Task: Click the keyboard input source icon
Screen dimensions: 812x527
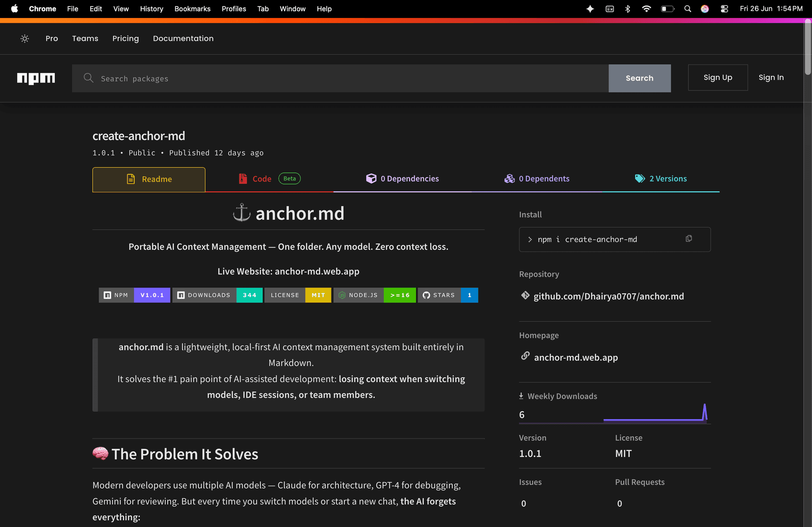Action: coord(609,9)
